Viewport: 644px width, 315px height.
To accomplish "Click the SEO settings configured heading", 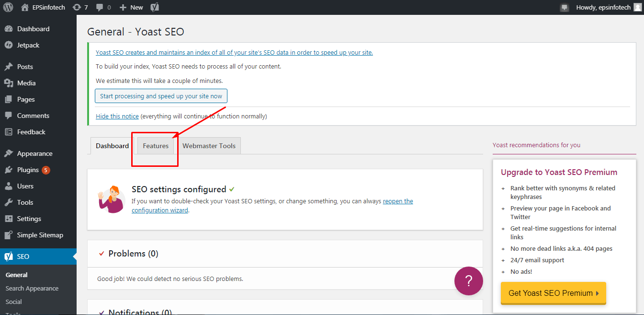I will [179, 189].
